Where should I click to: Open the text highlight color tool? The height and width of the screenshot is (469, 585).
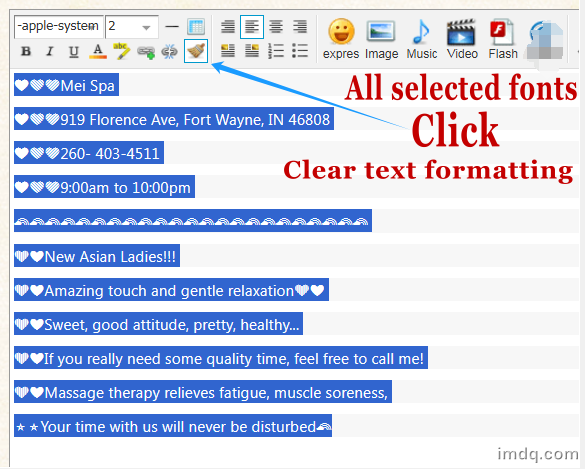click(x=122, y=51)
